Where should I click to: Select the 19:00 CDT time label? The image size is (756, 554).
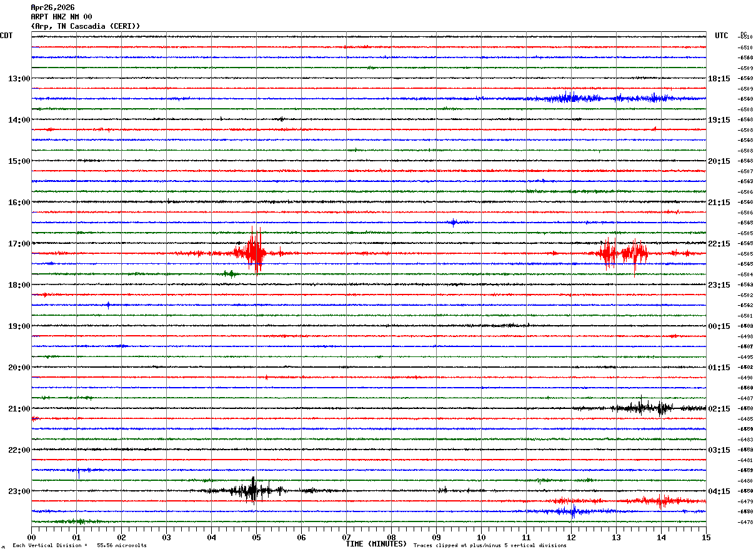(x=19, y=326)
